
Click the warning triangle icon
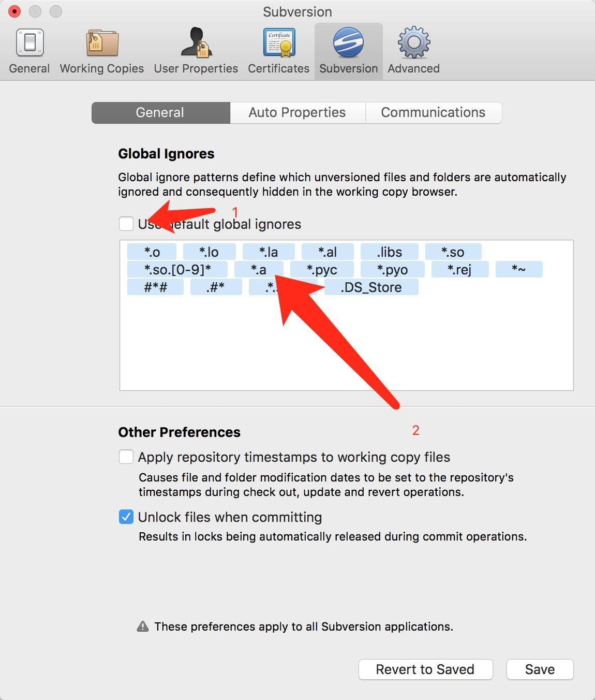pos(143,626)
